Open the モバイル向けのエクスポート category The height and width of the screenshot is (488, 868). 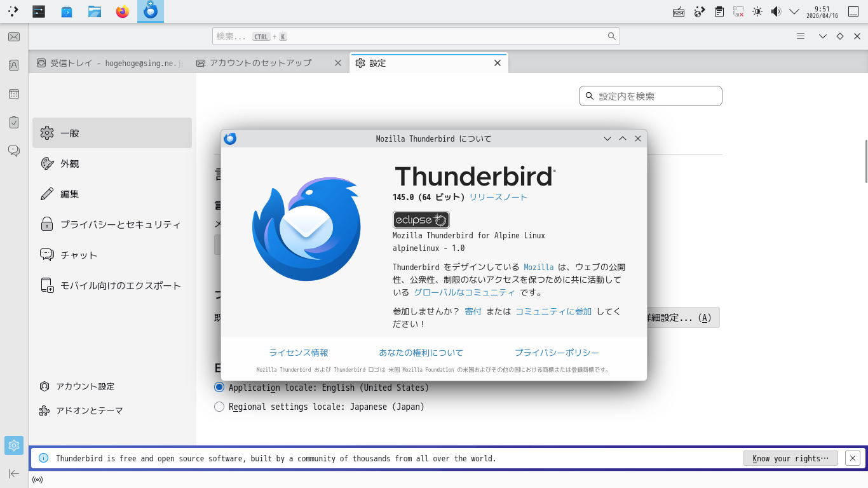[x=112, y=285]
